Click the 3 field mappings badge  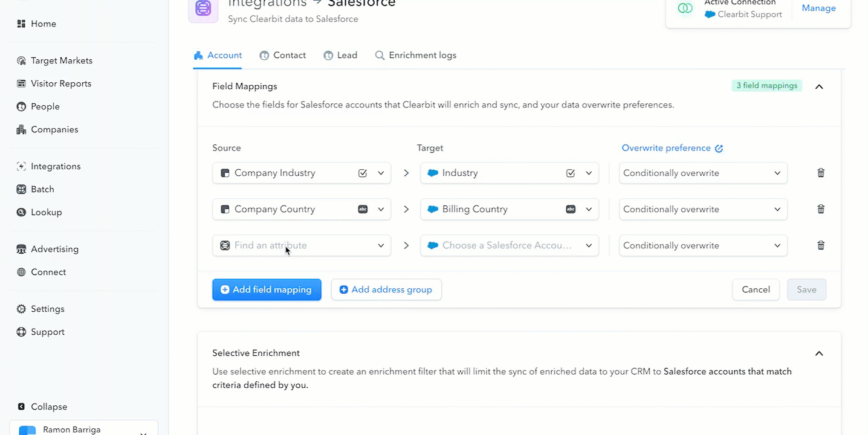coord(766,85)
